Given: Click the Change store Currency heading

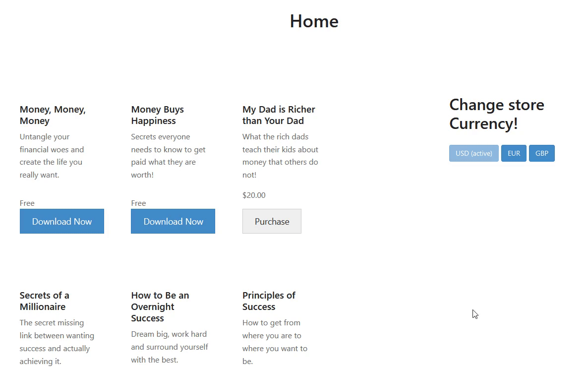Looking at the screenshot, I should [x=496, y=114].
